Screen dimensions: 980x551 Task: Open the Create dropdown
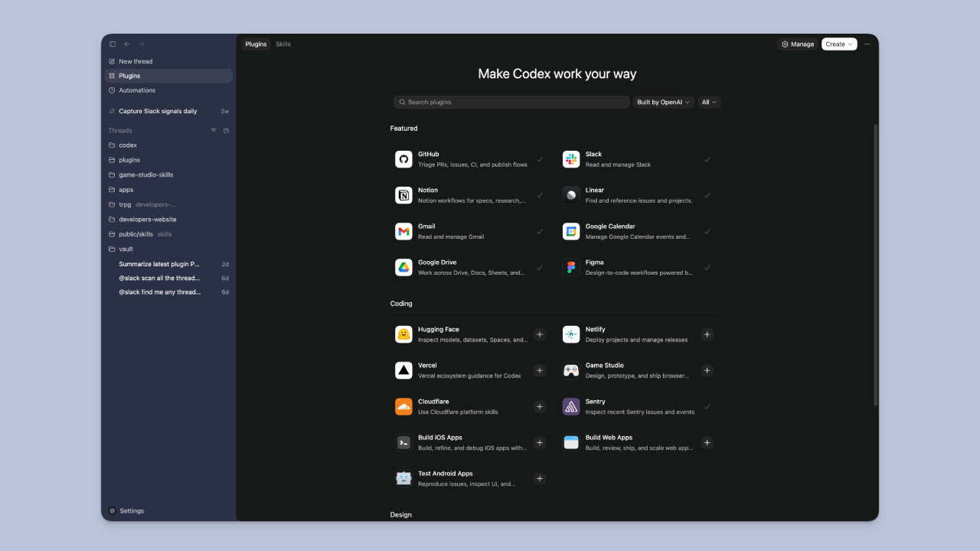[838, 44]
